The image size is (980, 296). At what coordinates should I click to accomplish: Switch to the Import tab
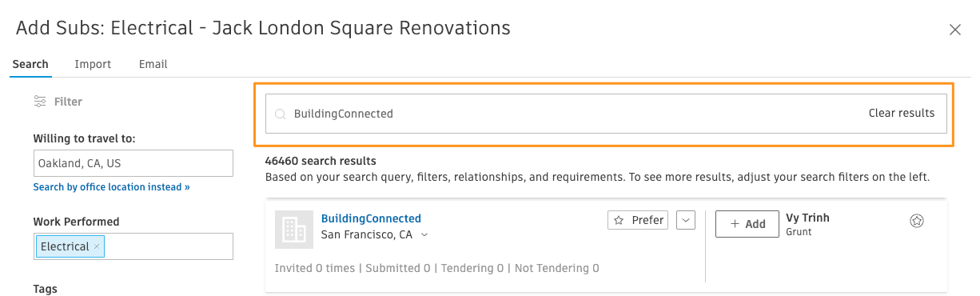pos(93,64)
